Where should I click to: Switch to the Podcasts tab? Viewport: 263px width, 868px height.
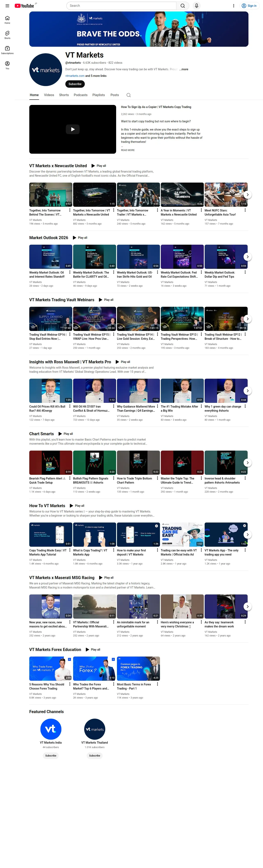pos(80,95)
